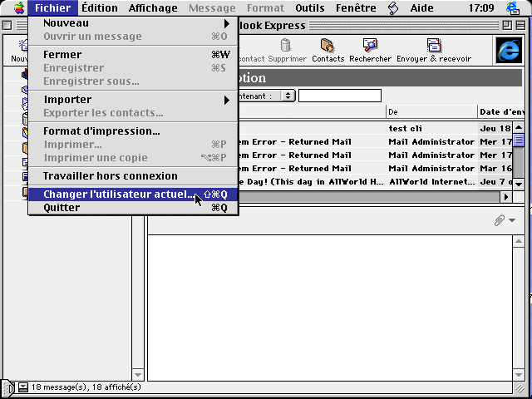Open the Édition menu
Image resolution: width=532 pixels, height=399 pixels.
[100, 7]
